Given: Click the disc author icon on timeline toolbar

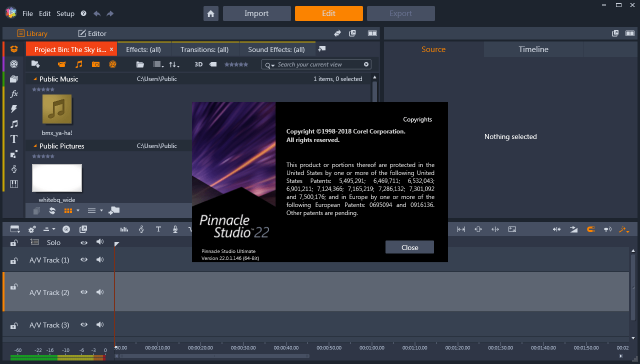Looking at the screenshot, I should tap(66, 229).
